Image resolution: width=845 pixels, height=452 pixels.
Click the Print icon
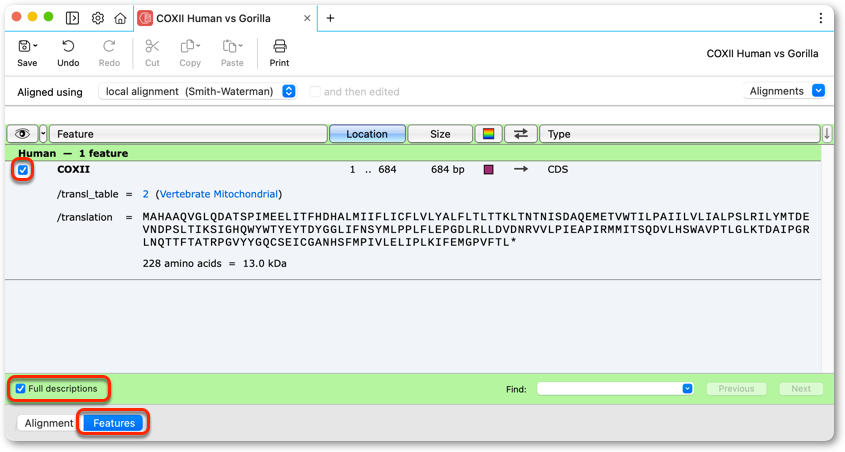tap(279, 46)
